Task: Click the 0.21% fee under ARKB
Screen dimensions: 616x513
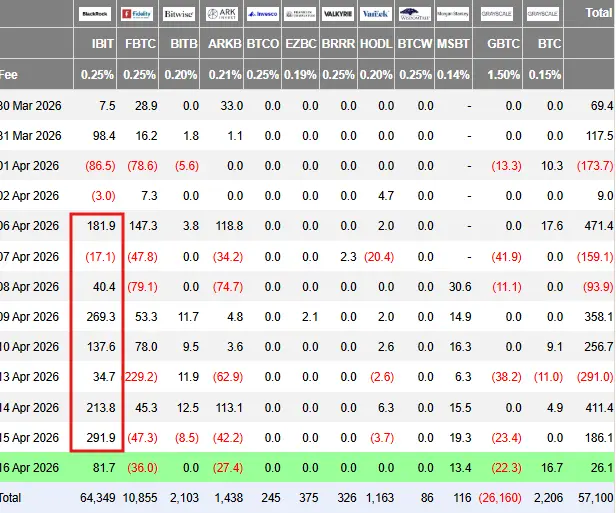Action: tap(225, 75)
